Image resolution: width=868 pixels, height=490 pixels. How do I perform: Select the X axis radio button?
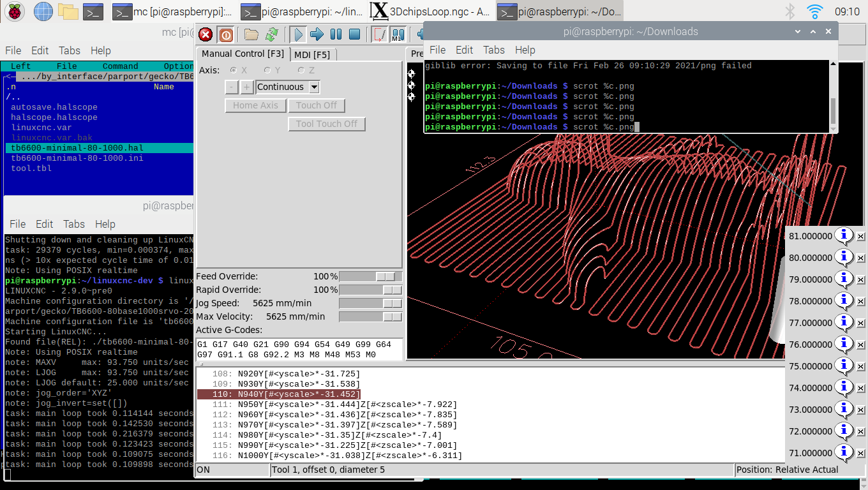click(234, 70)
